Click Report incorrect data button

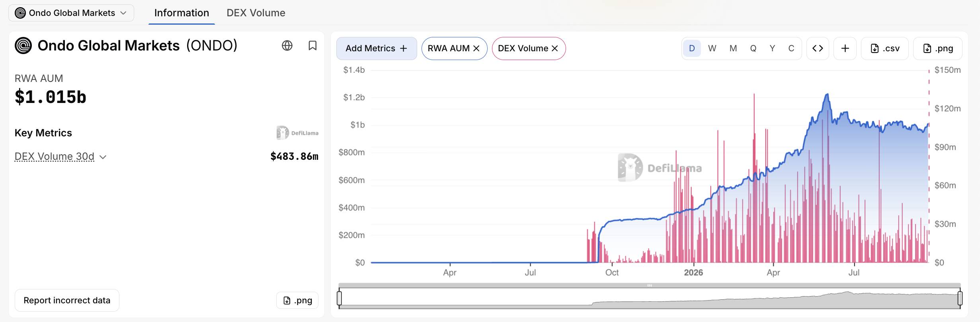(67, 300)
